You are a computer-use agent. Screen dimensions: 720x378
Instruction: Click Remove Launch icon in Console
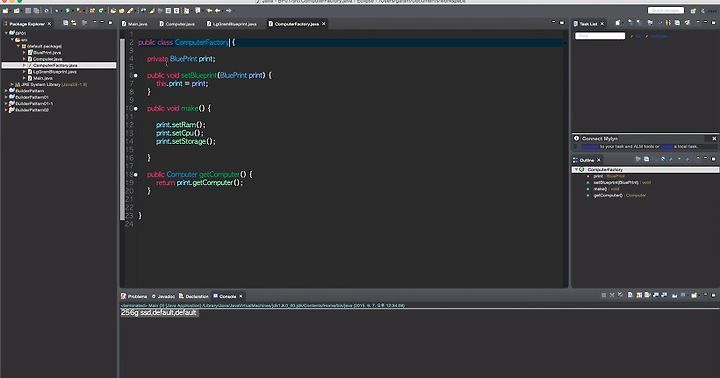coord(612,295)
